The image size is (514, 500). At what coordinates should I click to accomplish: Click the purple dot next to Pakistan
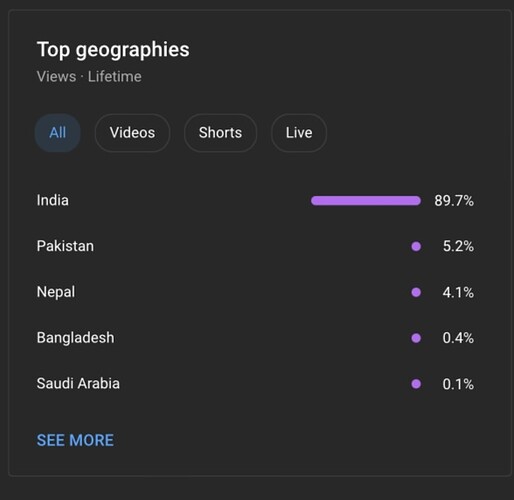click(416, 246)
